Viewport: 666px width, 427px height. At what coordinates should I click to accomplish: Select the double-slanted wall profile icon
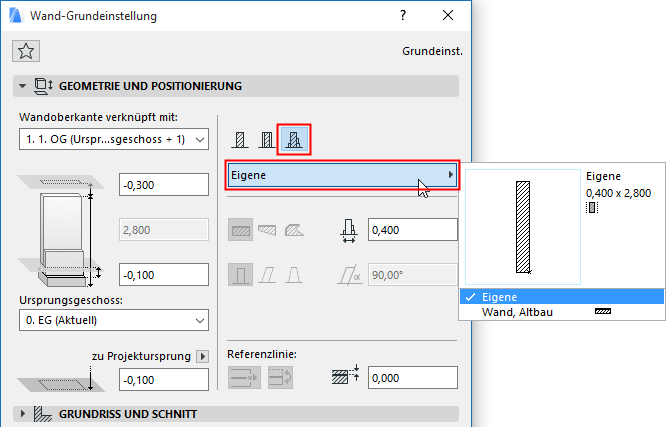(295, 275)
